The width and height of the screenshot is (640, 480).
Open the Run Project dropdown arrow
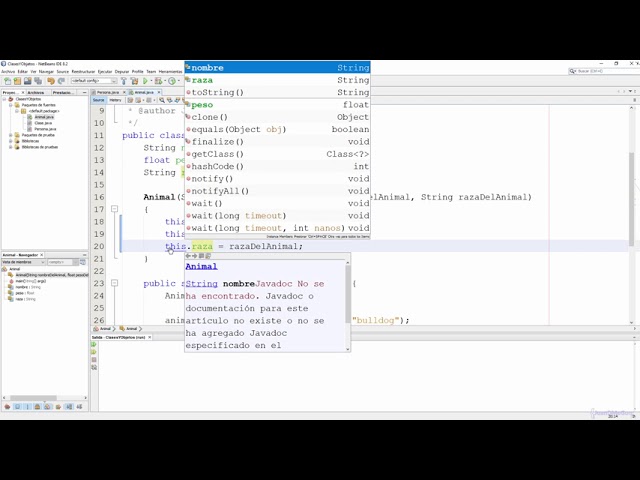tap(151, 81)
